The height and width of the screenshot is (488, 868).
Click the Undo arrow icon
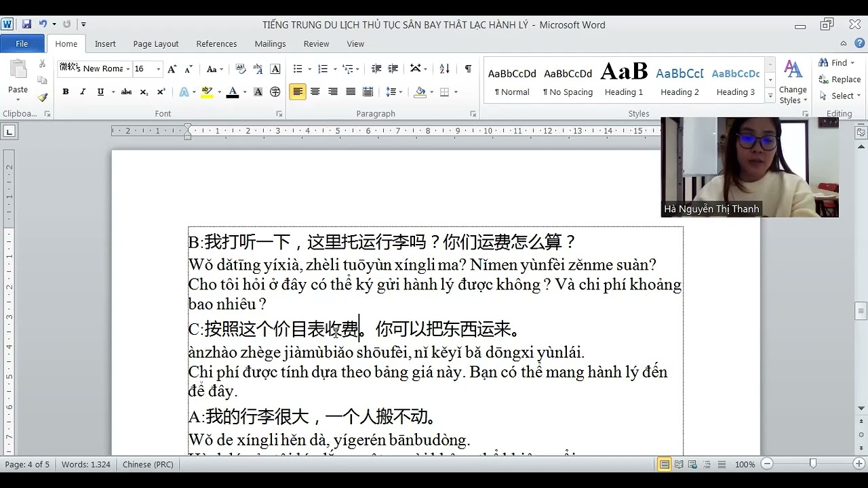[x=43, y=24]
